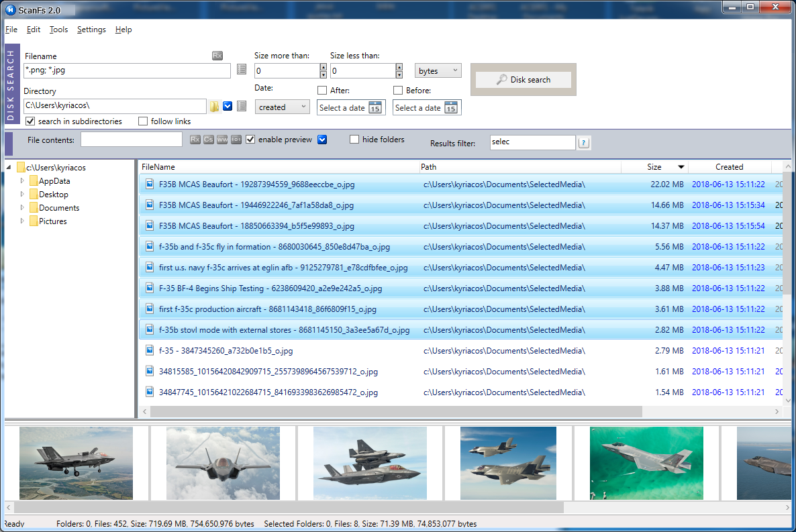Enable the After date filter

click(321, 90)
